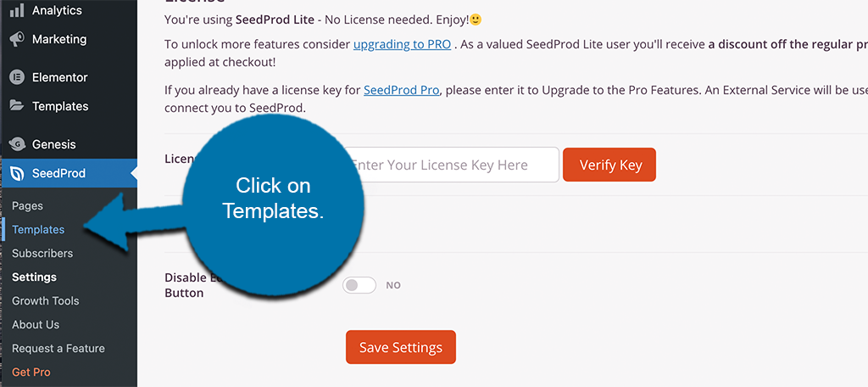868x387 pixels.
Task: Click the Verify Key button
Action: click(609, 165)
